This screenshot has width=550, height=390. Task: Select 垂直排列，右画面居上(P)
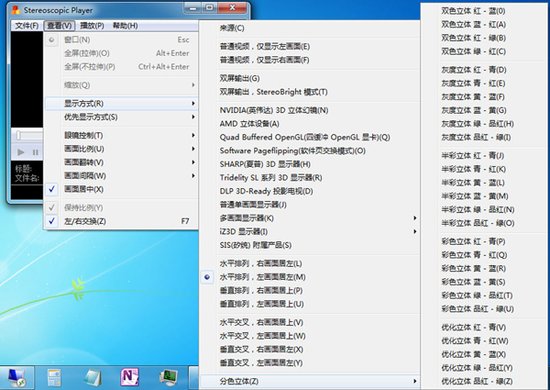tap(310, 290)
